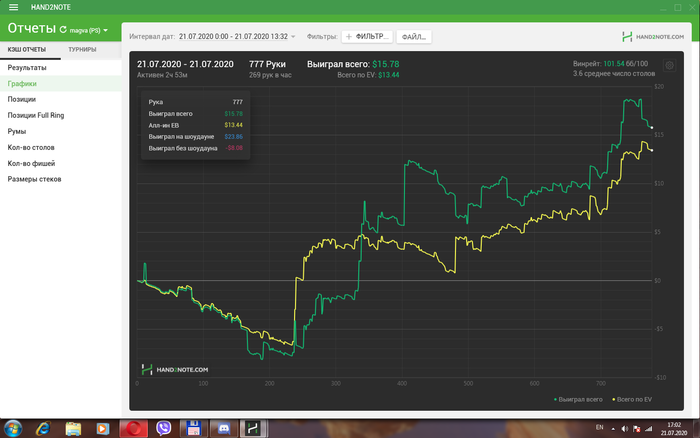Screen dimensions: 700x438
Task: Open graph settings gear icon
Action: (669, 66)
